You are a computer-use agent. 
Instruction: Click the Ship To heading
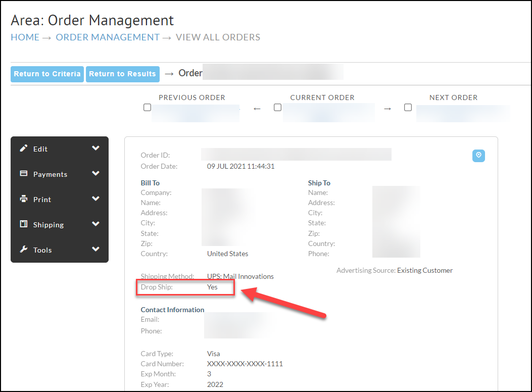319,183
